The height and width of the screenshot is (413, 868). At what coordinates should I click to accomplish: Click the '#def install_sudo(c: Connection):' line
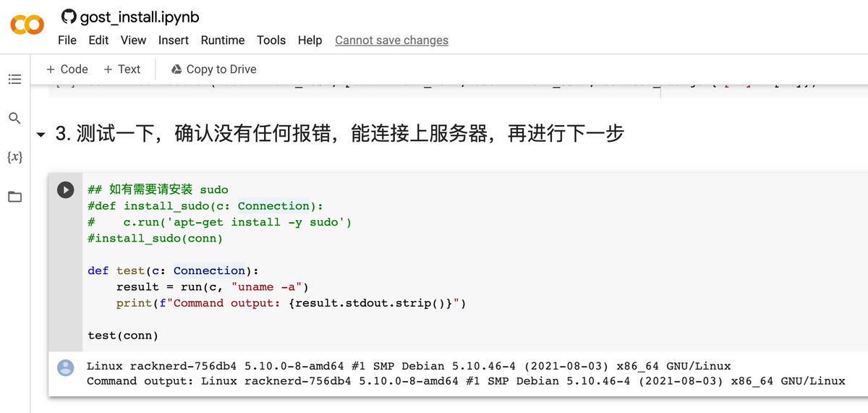205,206
